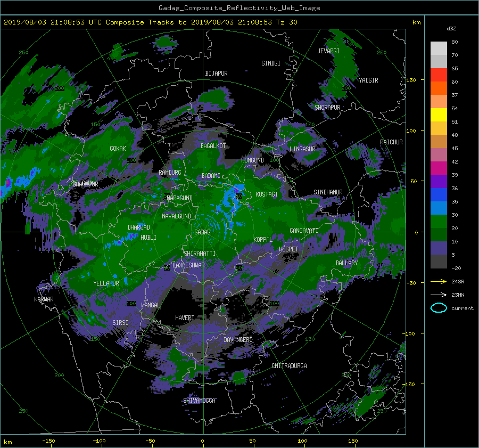
Task: Click the HUBLI city label
Action: coord(148,237)
